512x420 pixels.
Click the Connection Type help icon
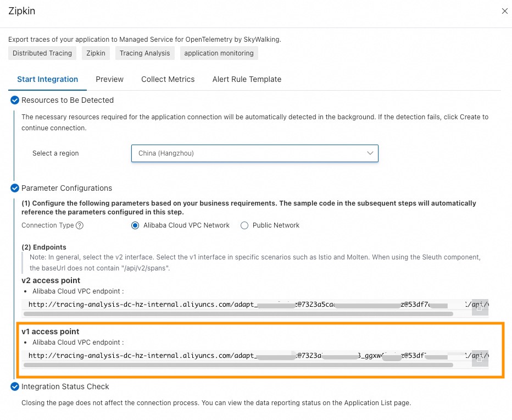pyautogui.click(x=80, y=225)
